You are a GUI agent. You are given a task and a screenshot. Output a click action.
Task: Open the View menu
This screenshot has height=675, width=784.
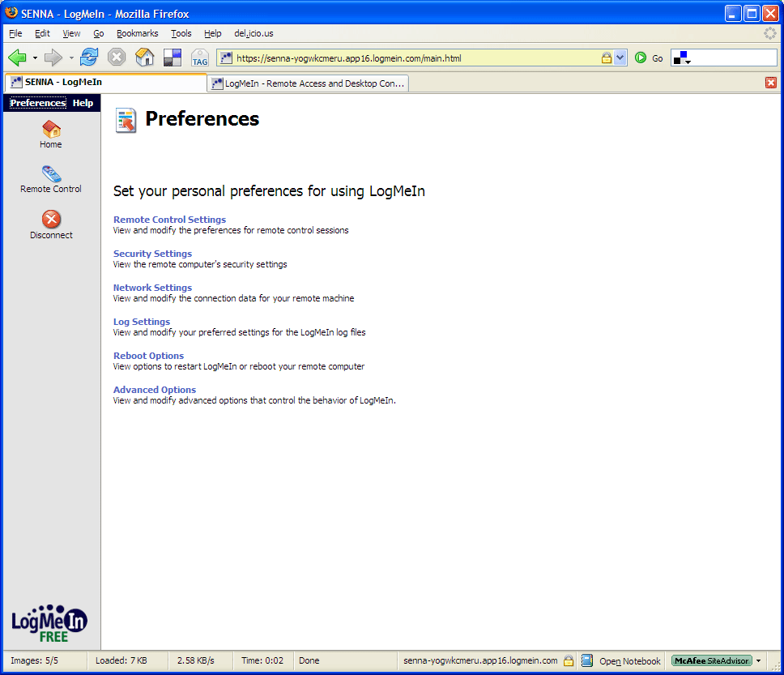[71, 33]
